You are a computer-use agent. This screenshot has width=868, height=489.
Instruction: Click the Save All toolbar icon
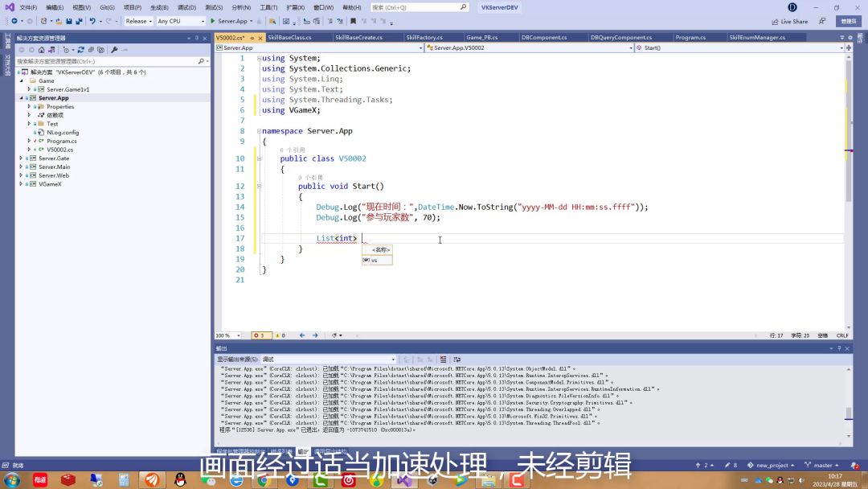pos(77,21)
